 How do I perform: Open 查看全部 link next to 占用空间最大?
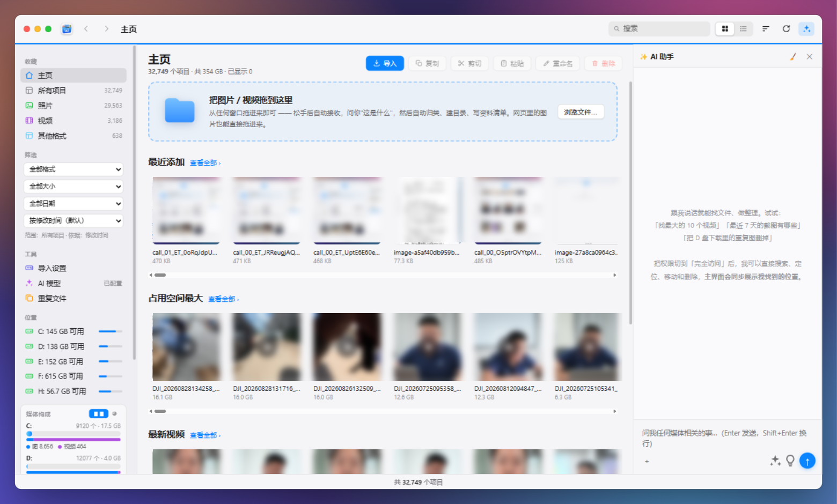223,299
